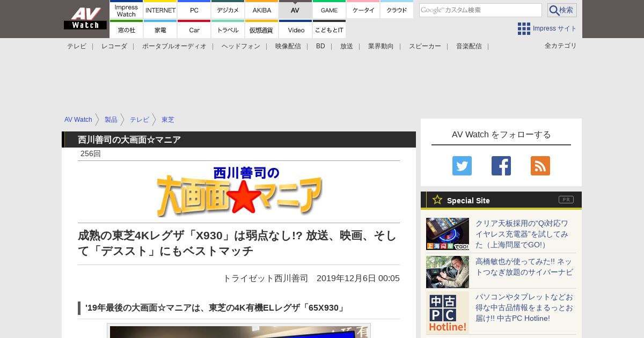Focus the Google カスタム検索 input field
This screenshot has width=644, height=338.
tap(480, 10)
